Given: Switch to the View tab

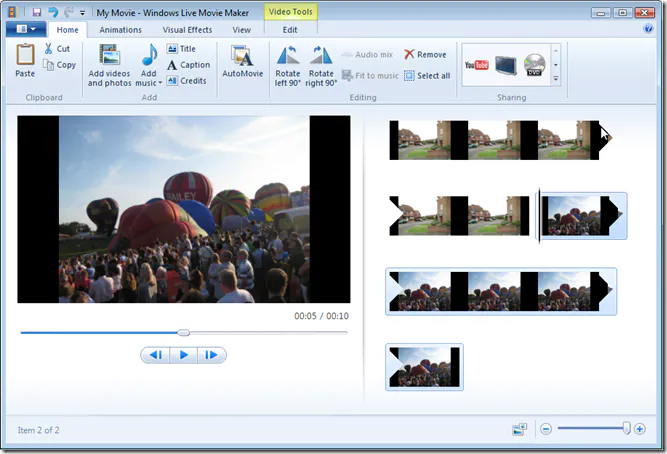Looking at the screenshot, I should tap(241, 30).
